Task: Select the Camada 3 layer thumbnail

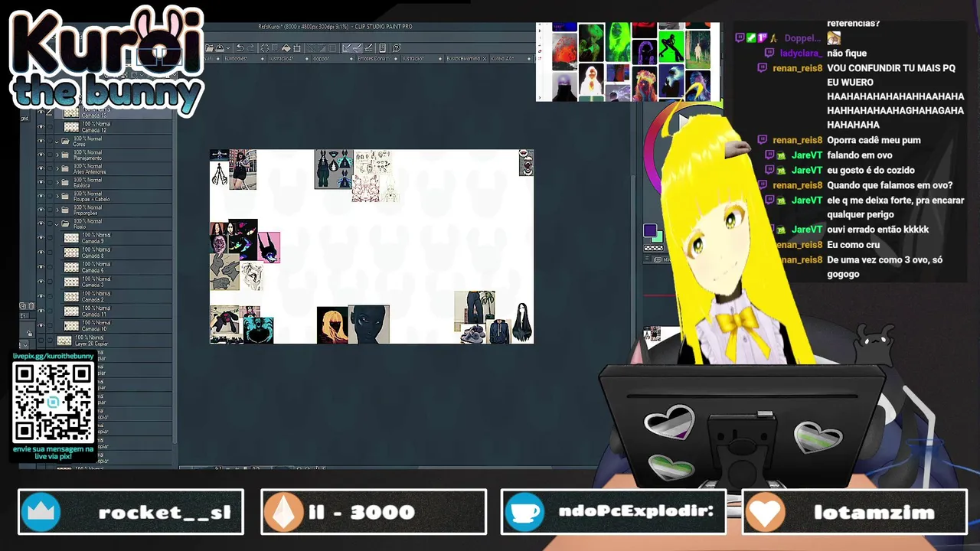Action: pyautogui.click(x=71, y=282)
